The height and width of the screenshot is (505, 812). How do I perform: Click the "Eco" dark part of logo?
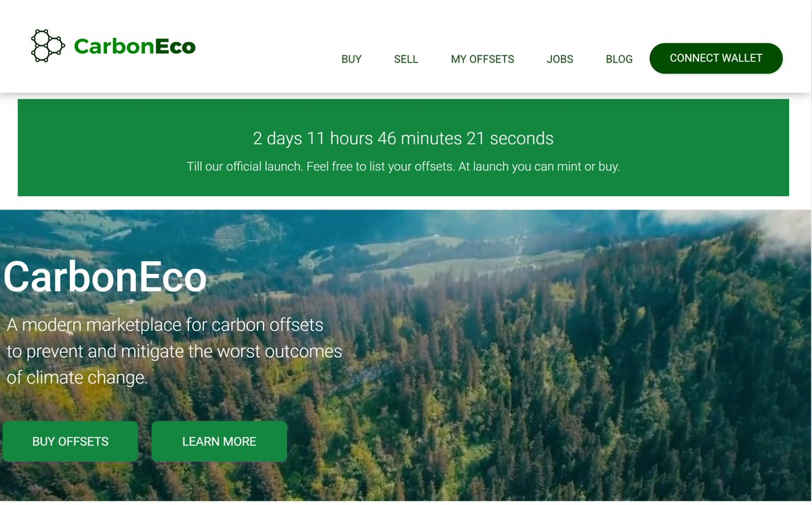tap(175, 46)
